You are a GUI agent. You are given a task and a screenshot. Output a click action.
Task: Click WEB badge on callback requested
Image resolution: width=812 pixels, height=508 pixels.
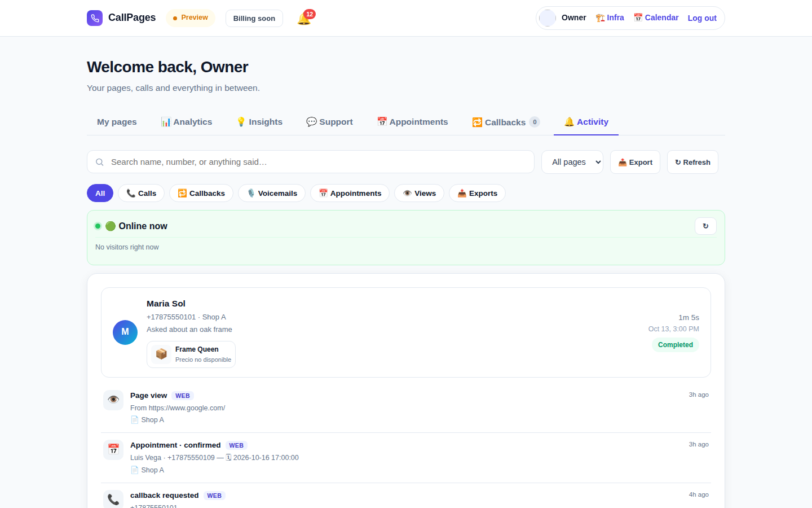tap(214, 496)
